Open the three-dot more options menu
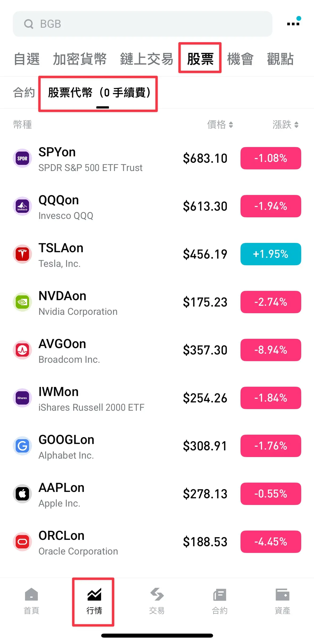 click(x=293, y=24)
